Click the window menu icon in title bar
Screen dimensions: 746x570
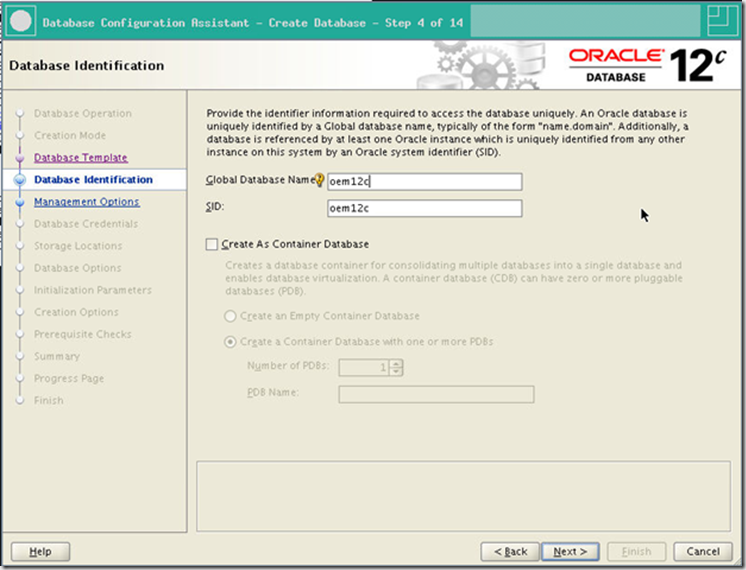[x=20, y=21]
